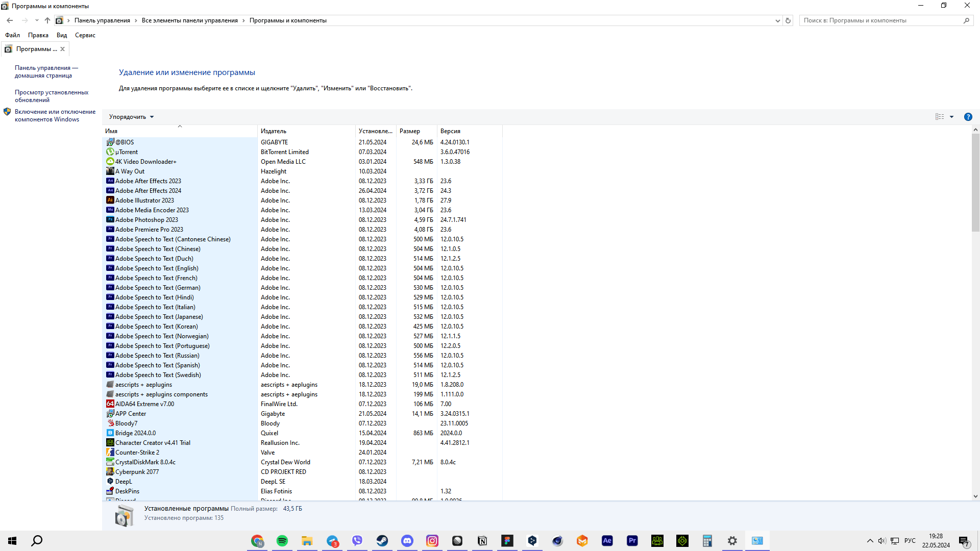Expand the view options dropdown arrow
This screenshot has height=551, width=980.
coord(951,117)
